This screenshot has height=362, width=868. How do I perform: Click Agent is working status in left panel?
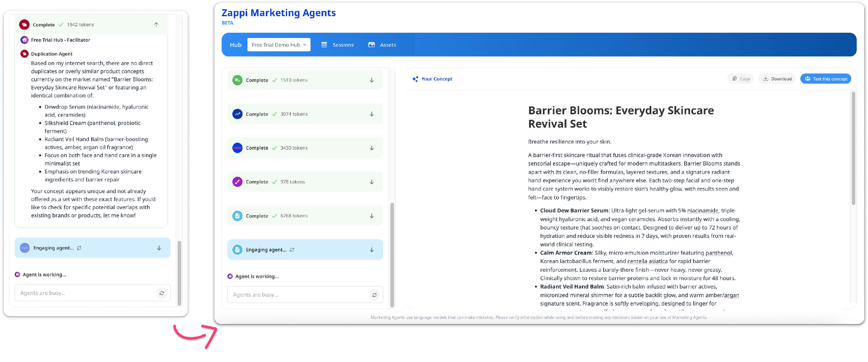click(x=44, y=275)
